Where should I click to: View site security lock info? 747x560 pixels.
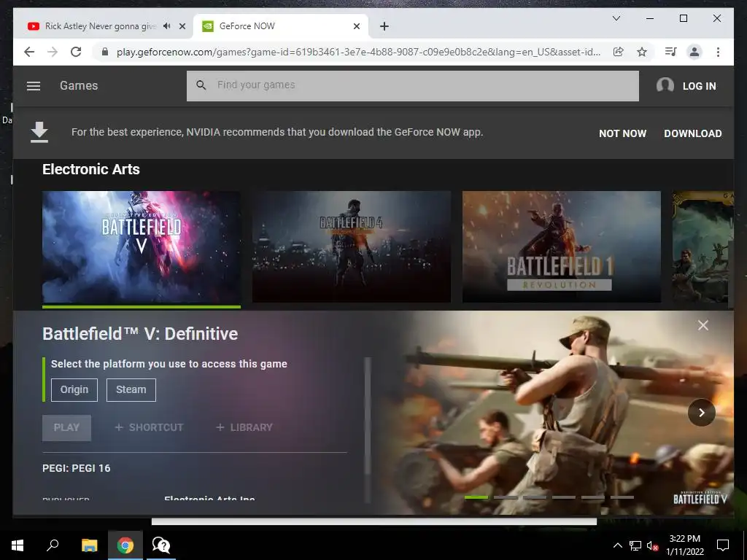coord(105,52)
